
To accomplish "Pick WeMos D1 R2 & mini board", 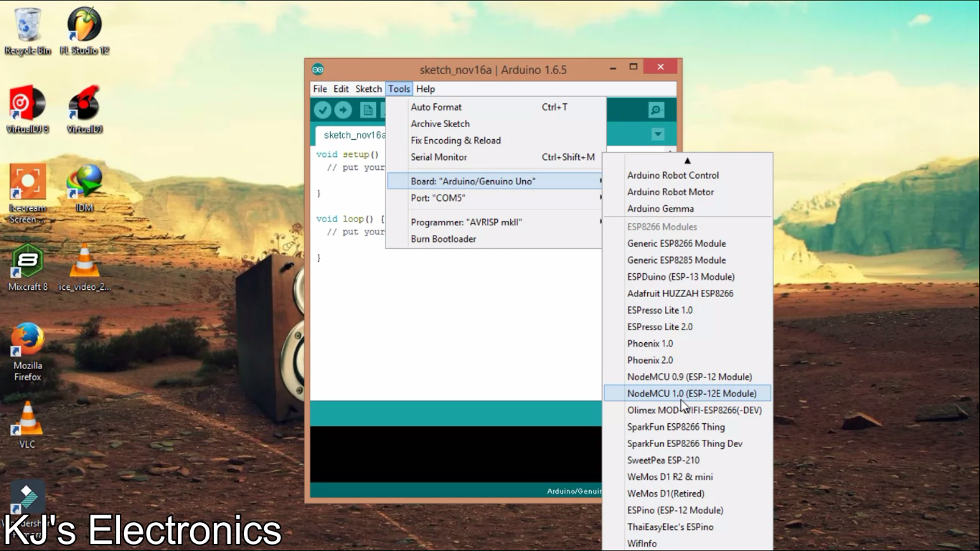I will point(688,477).
